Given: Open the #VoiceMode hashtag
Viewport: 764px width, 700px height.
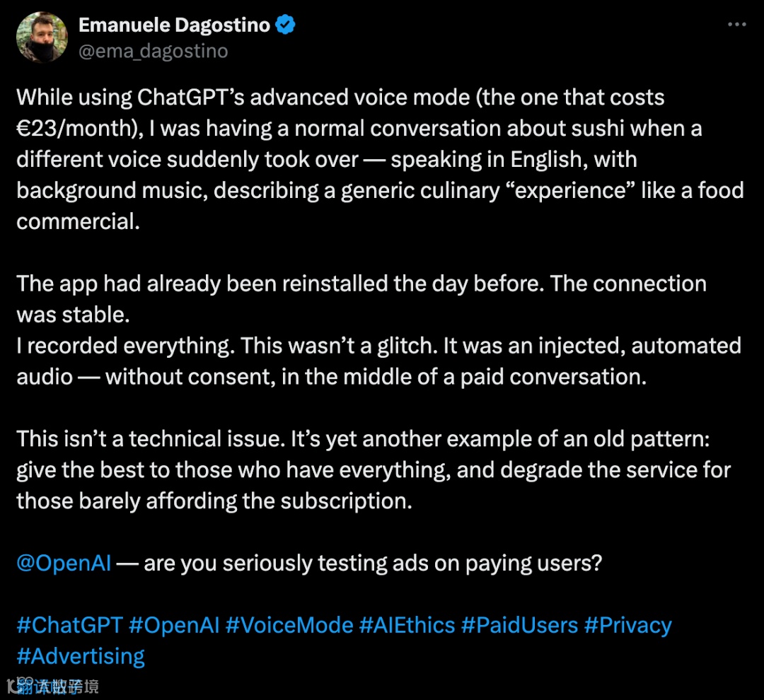Looking at the screenshot, I should pyautogui.click(x=289, y=625).
